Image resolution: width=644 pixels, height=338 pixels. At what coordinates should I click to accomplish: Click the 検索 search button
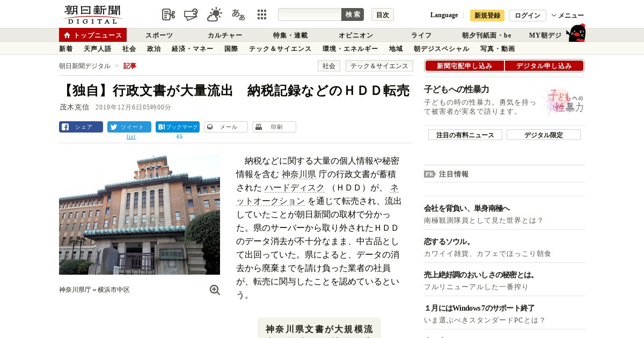353,14
